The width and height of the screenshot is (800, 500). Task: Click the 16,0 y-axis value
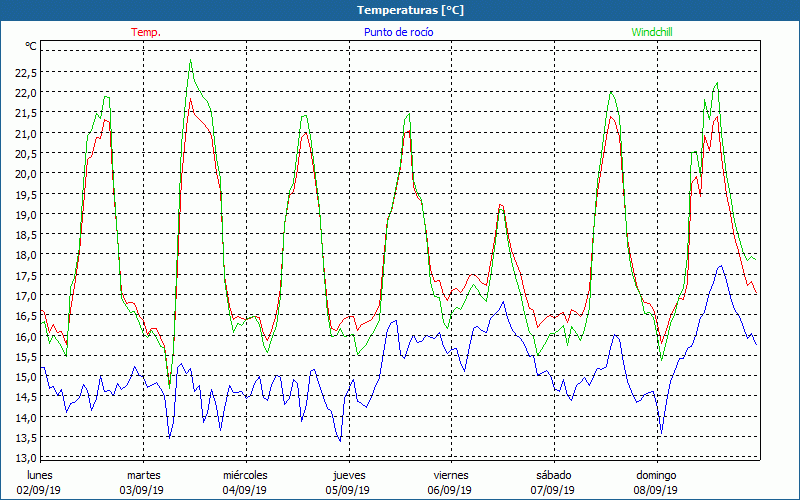click(26, 337)
